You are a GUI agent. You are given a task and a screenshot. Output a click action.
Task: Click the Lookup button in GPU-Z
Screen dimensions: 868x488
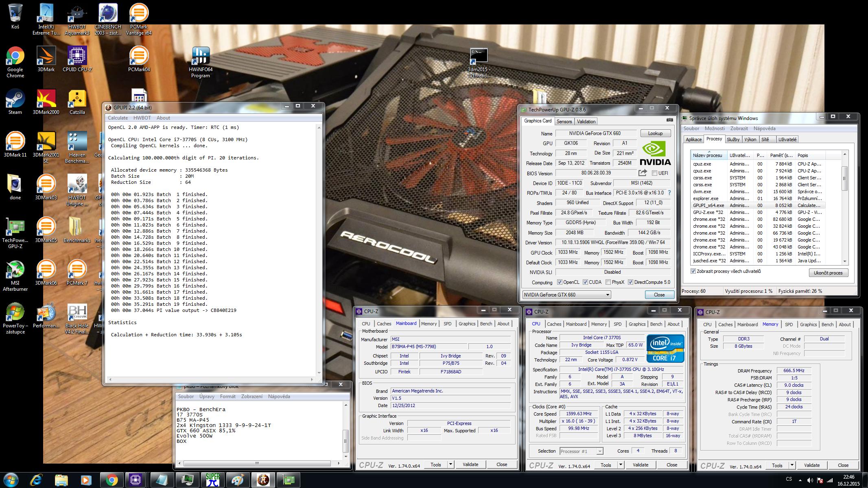(x=655, y=133)
